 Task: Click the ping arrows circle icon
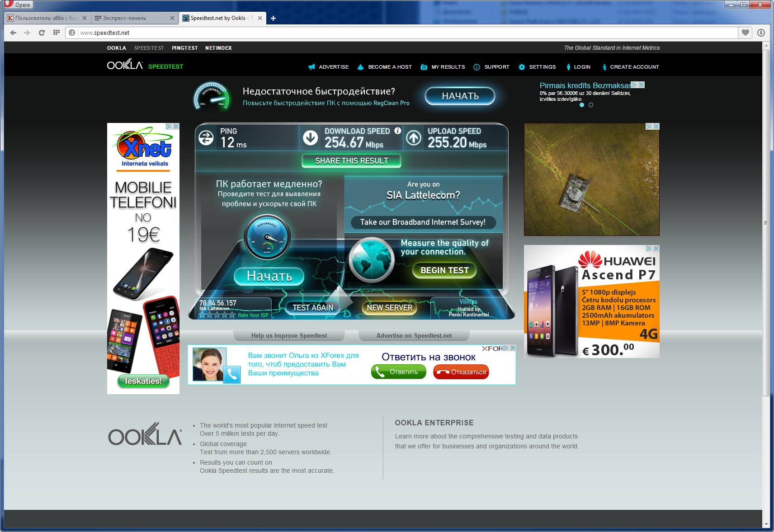206,137
